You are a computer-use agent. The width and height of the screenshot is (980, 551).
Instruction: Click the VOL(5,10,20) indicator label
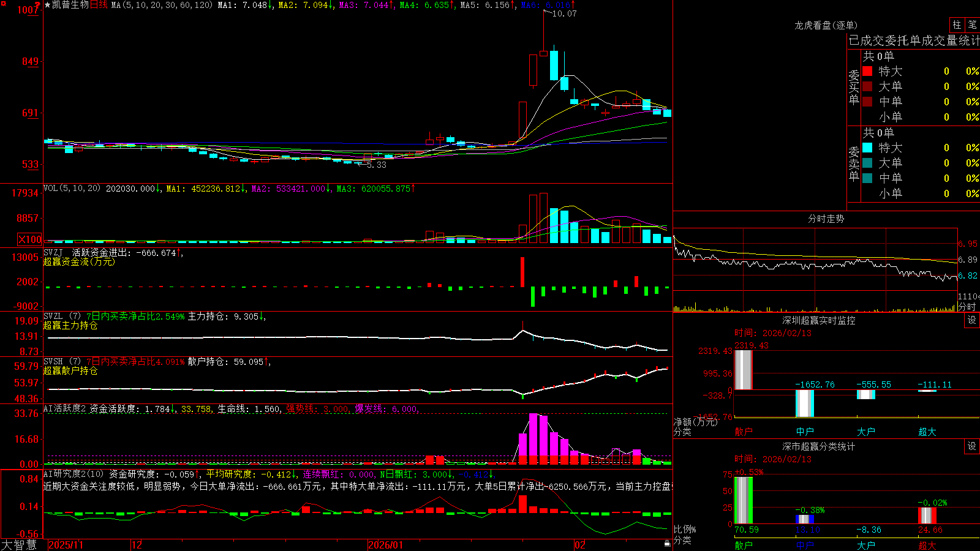[x=72, y=189]
